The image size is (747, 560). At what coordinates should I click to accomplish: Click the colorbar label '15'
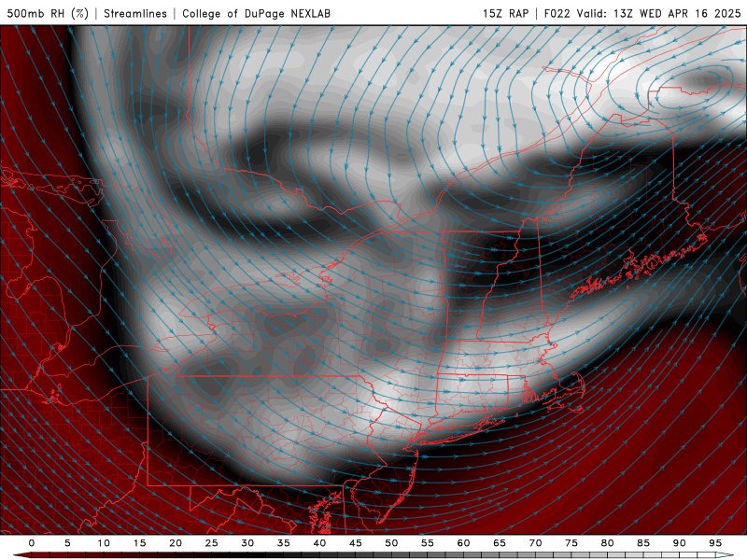(x=139, y=543)
